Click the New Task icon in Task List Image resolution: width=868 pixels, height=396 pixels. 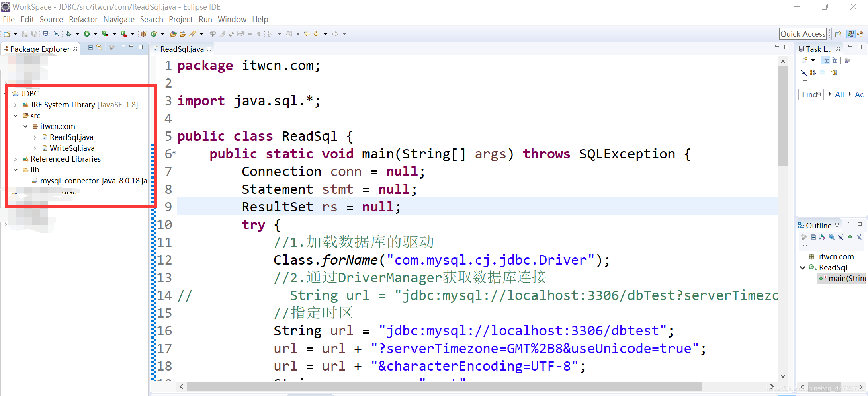[x=805, y=60]
